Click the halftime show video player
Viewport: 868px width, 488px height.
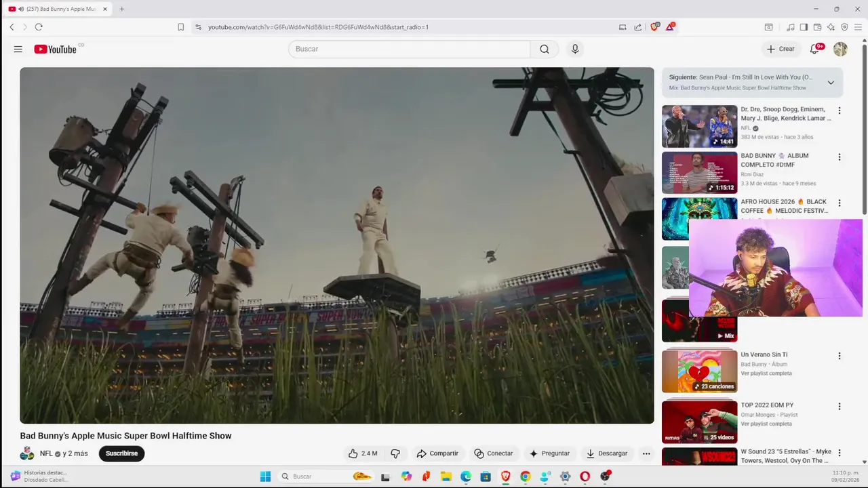pos(337,245)
